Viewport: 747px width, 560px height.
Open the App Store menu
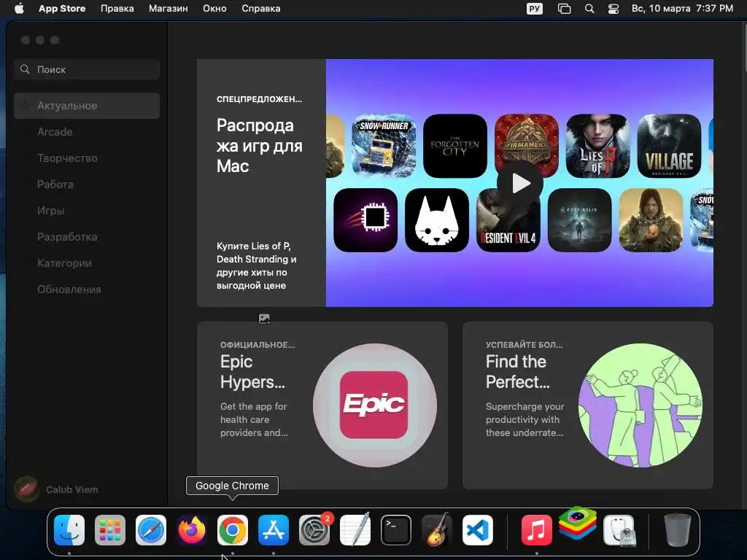pyautogui.click(x=62, y=9)
